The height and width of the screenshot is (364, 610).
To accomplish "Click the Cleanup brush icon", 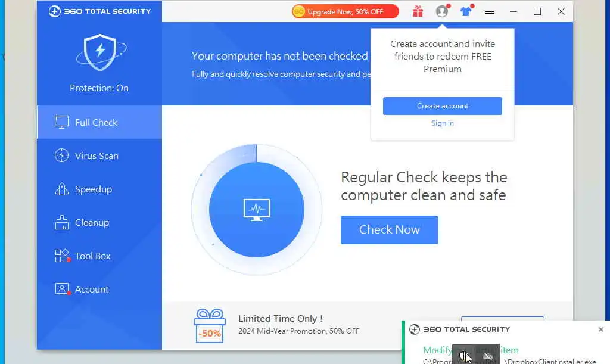I will tap(61, 222).
